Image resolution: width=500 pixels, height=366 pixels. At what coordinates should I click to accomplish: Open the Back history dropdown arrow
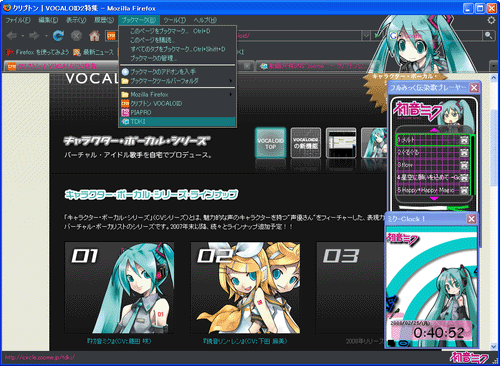pos(23,36)
